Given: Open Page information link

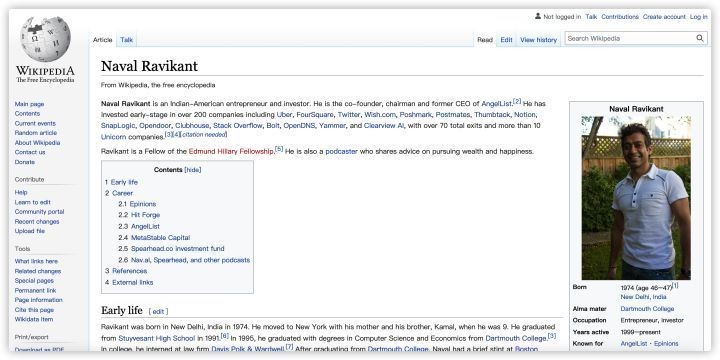Looking at the screenshot, I should pyautogui.click(x=39, y=300).
